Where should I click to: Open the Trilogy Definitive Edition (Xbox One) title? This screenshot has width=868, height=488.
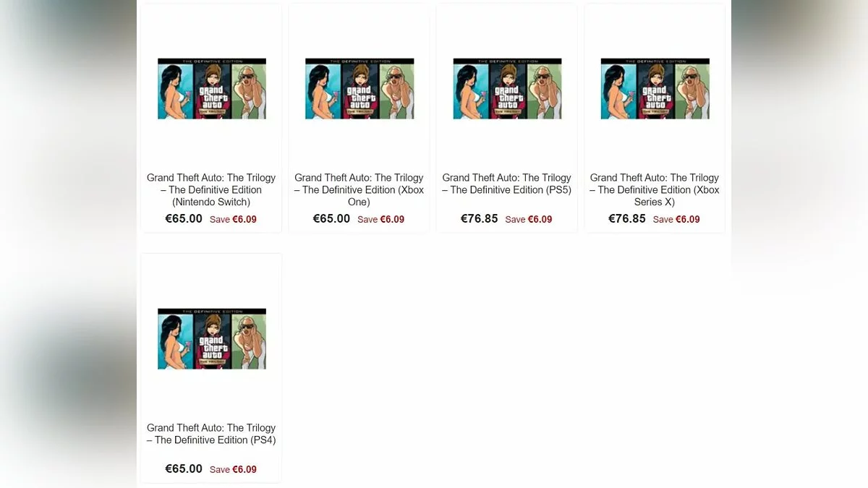359,189
